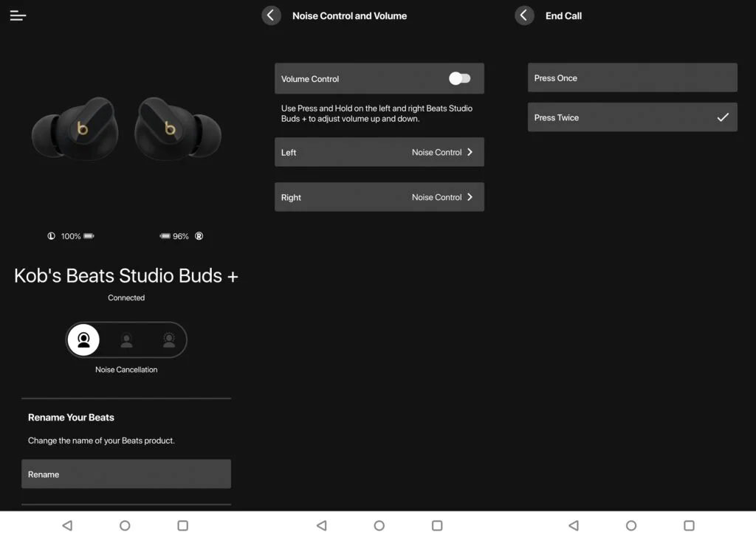This screenshot has width=756, height=535.
Task: Tap the 100% battery value
Action: pos(71,236)
